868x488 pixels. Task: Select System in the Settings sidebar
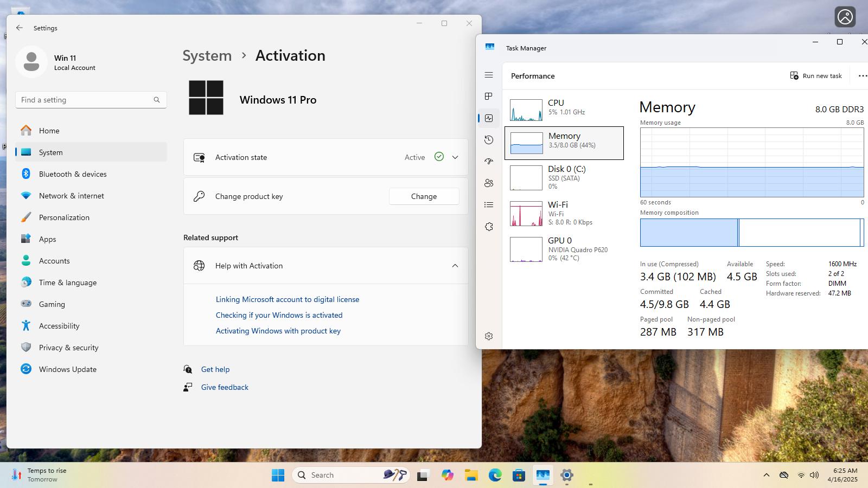(91, 152)
